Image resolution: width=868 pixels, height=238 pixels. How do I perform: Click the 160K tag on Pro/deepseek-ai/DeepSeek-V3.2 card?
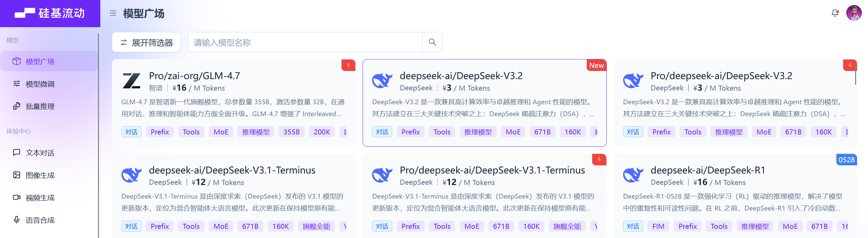(823, 132)
